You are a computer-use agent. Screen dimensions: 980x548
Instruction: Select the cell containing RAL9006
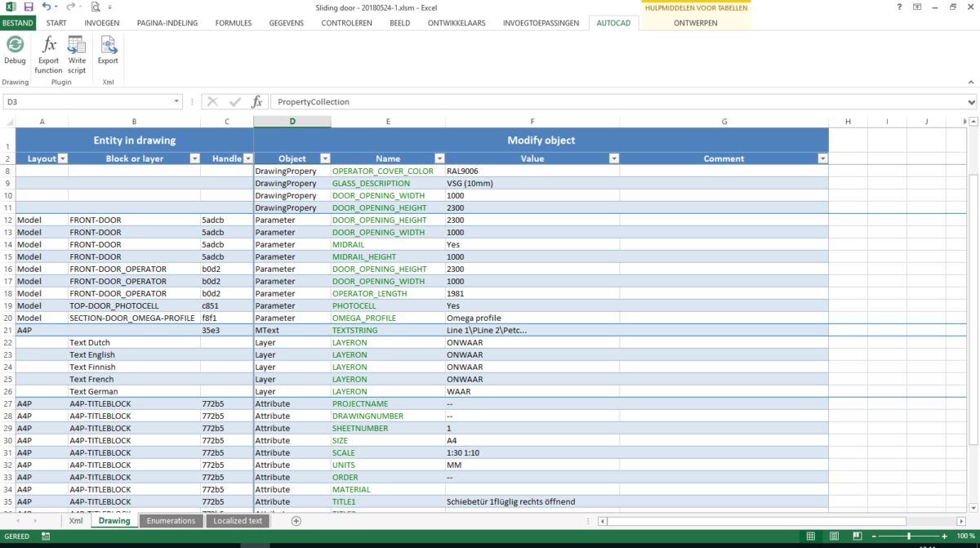pos(532,171)
